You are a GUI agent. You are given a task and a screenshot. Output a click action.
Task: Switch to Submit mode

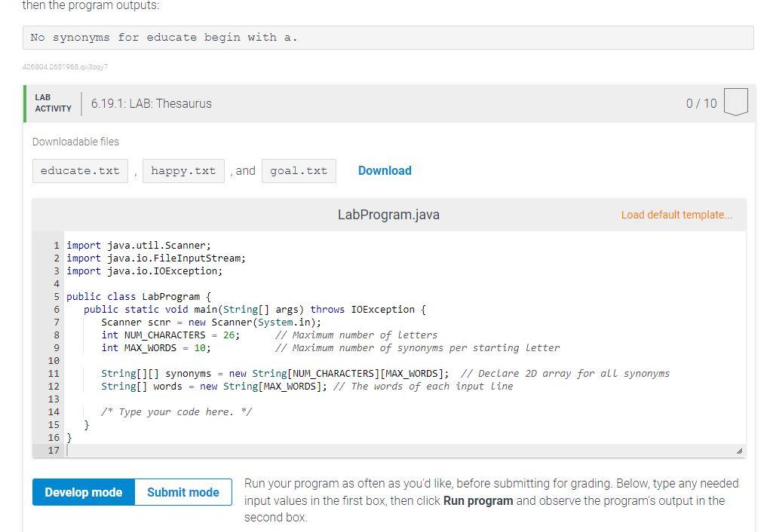[183, 492]
